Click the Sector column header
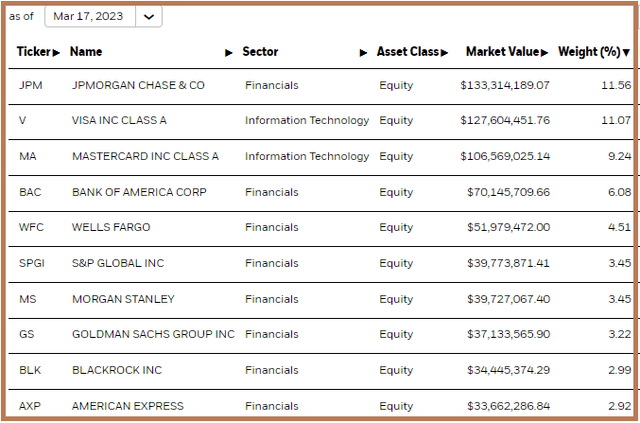Screen dimensions: 640x423 point(260,52)
